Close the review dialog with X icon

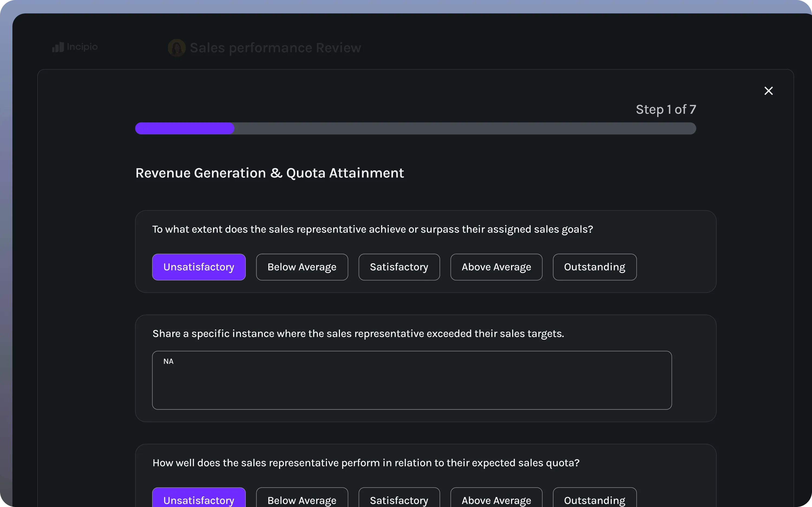pyautogui.click(x=768, y=91)
